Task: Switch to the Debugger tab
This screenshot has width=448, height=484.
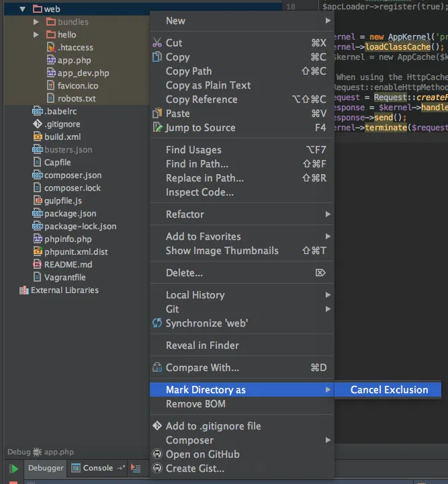Action: (46, 469)
